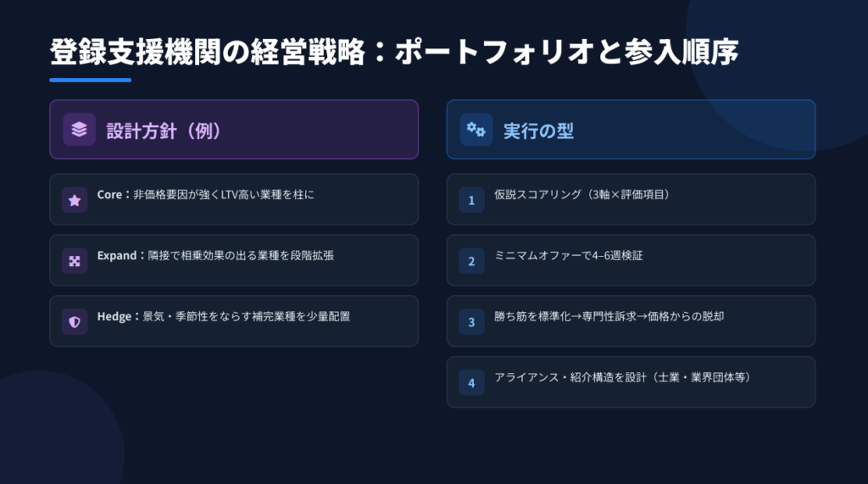Click the Hedge 景気・季節性 text line
Viewport: 868px width, 484px height.
point(223,317)
